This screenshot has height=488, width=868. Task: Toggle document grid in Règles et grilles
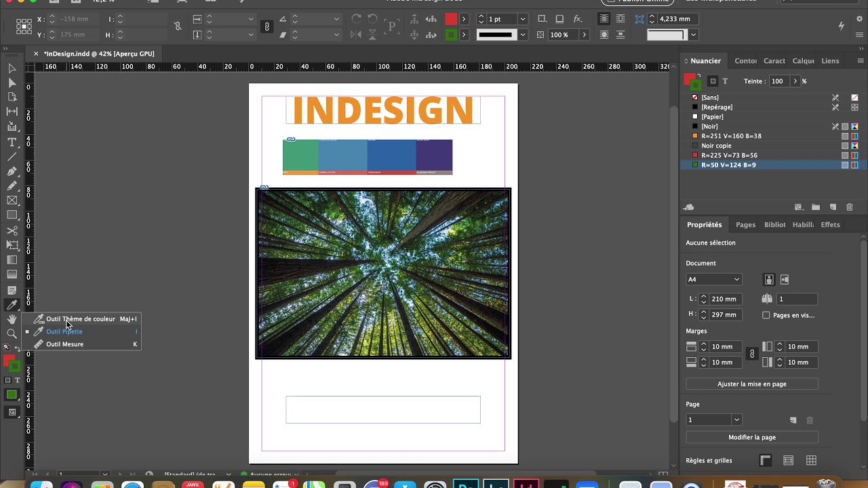811,461
